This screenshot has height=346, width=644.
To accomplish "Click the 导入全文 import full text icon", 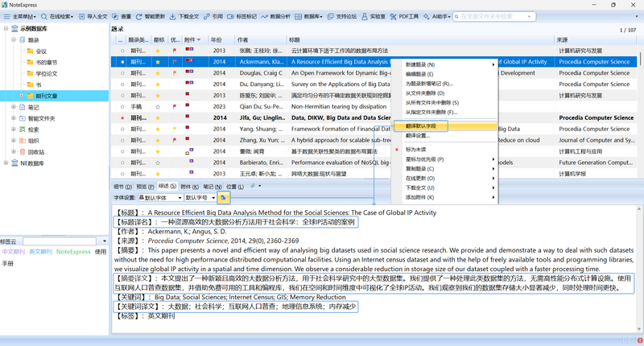I will click(82, 16).
